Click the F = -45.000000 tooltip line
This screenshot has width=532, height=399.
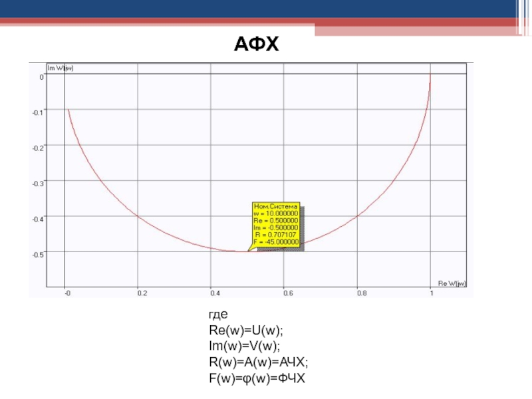[276, 242]
